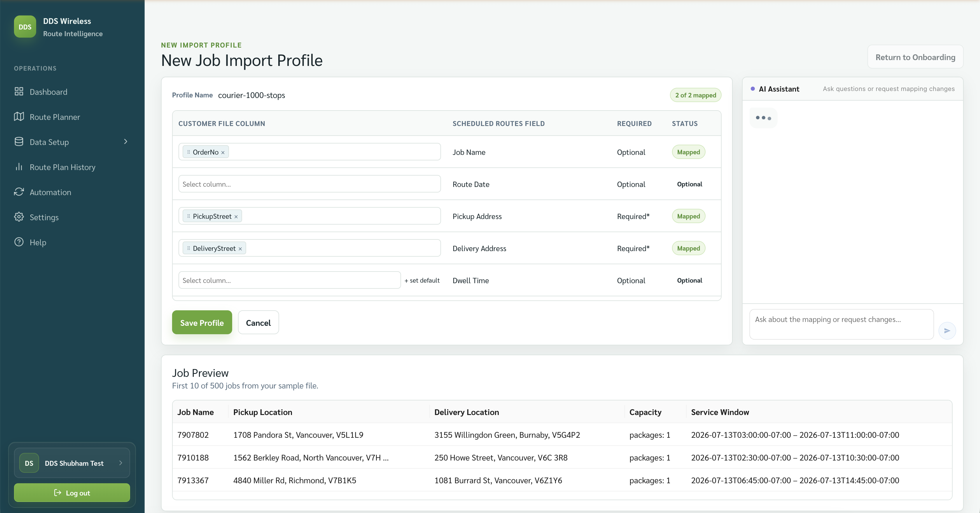This screenshot has height=513, width=980.
Task: Open the Route Date column selector
Action: (x=309, y=184)
